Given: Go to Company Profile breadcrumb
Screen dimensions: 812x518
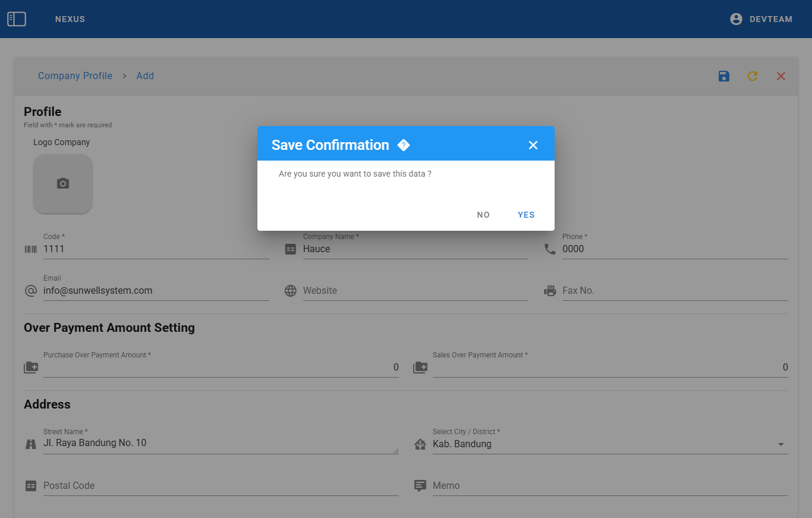Looking at the screenshot, I should [x=75, y=76].
